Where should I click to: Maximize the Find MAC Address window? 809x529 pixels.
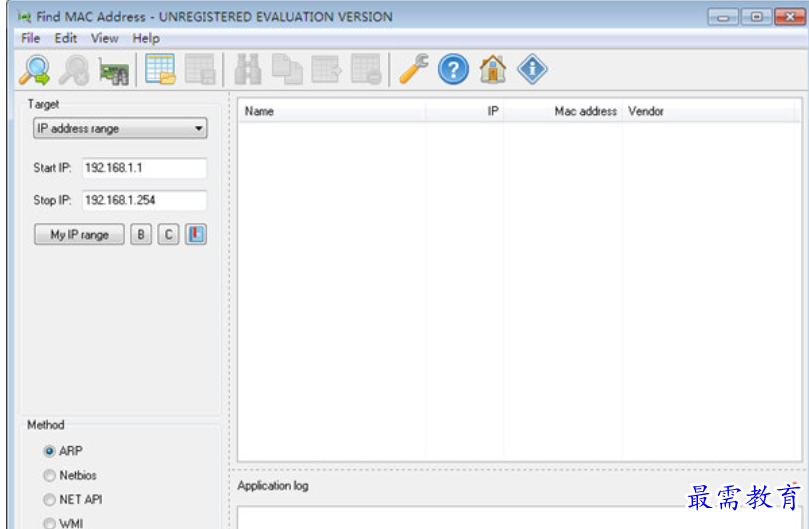(756, 17)
